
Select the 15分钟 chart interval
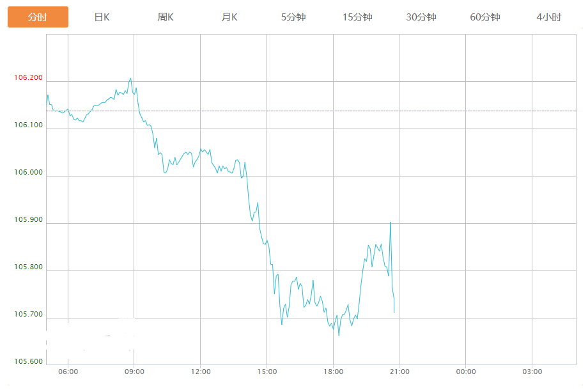pos(357,17)
